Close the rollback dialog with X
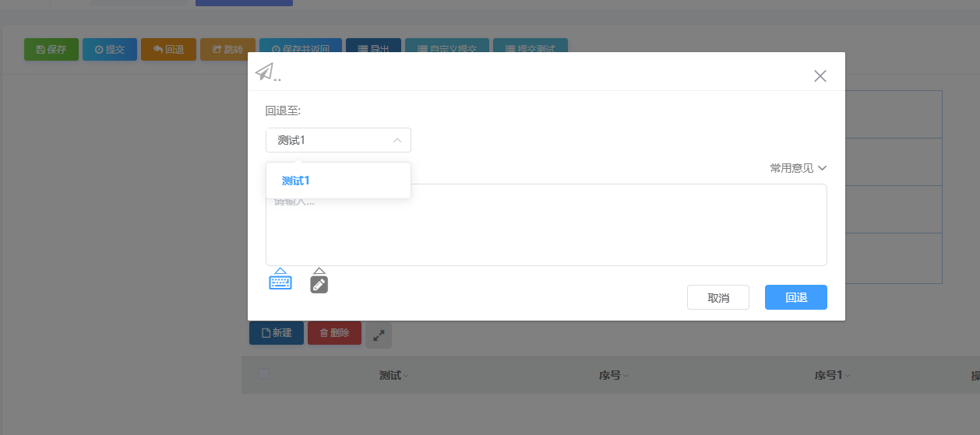This screenshot has height=435, width=980. pos(820,75)
